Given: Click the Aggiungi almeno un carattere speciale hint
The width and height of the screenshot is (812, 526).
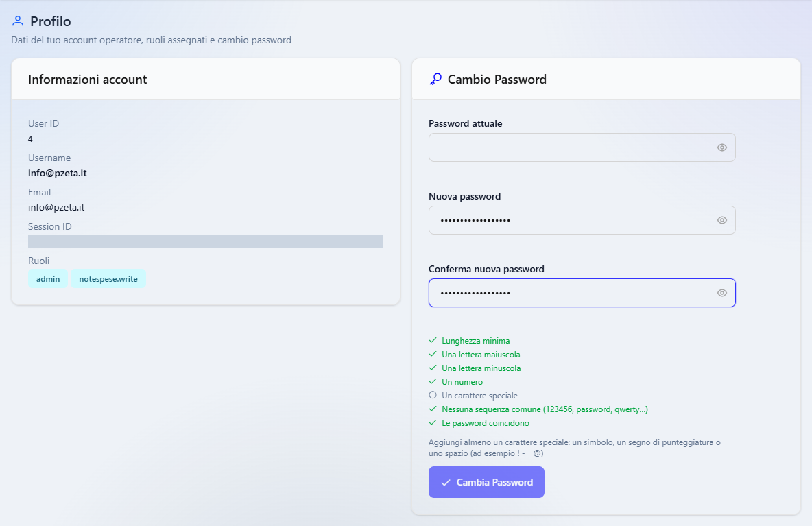Looking at the screenshot, I should [575, 448].
